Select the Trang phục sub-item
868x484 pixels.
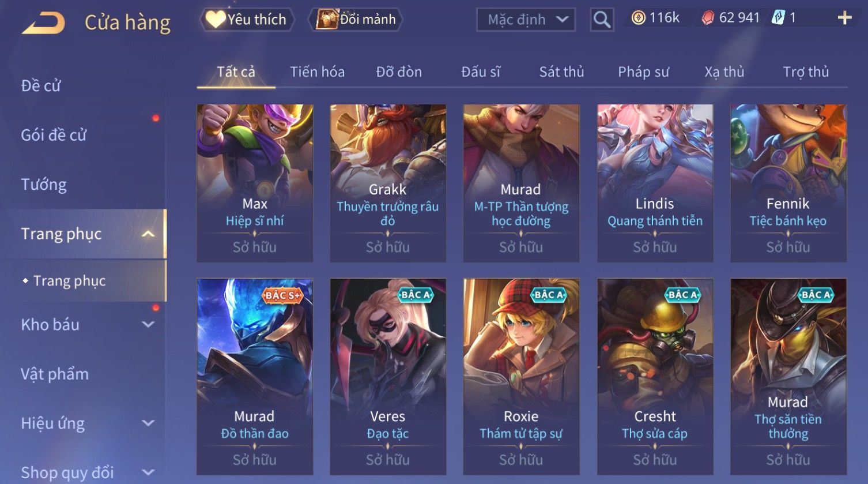(x=69, y=281)
